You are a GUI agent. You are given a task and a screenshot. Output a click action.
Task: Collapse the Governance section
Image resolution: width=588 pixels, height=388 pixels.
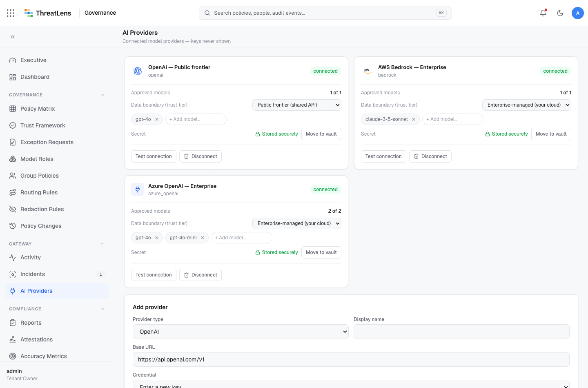pos(102,95)
